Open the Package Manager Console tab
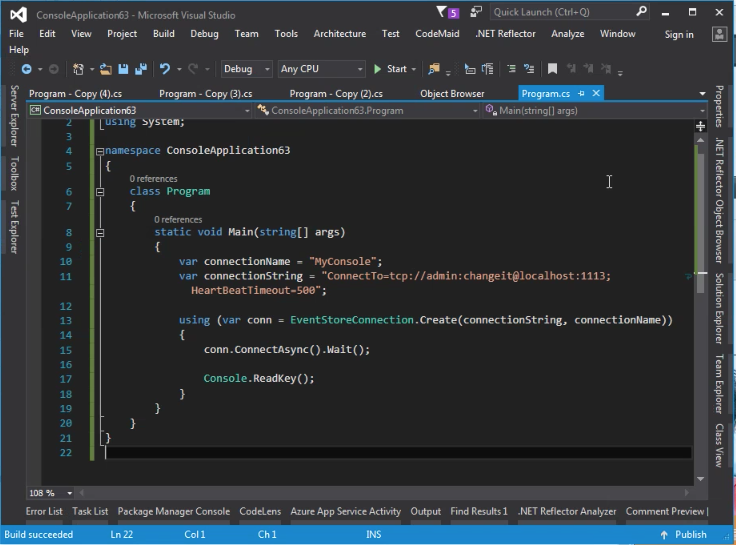The width and height of the screenshot is (736, 545). (x=174, y=511)
